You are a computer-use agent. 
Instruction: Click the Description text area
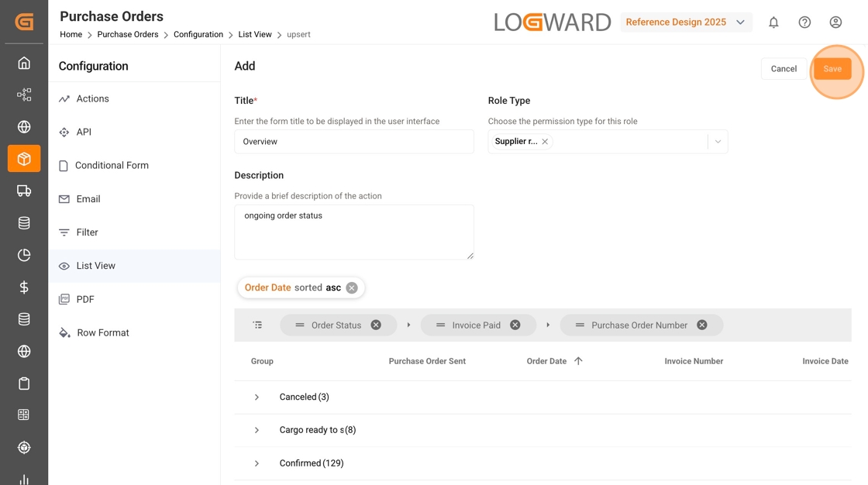353,232
